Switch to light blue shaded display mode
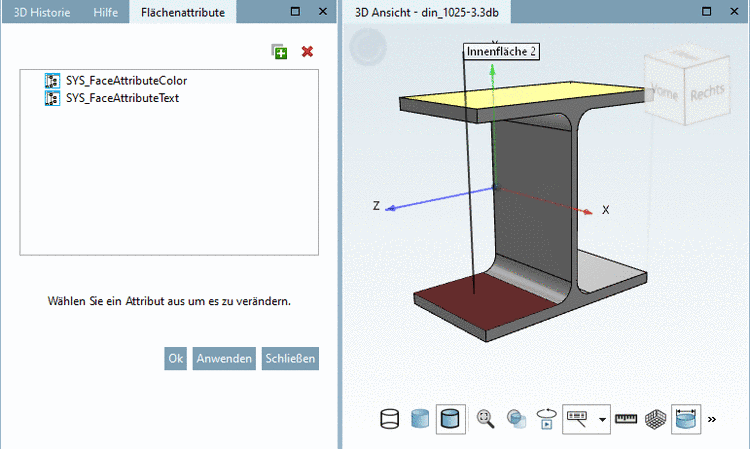750x449 pixels. click(420, 419)
